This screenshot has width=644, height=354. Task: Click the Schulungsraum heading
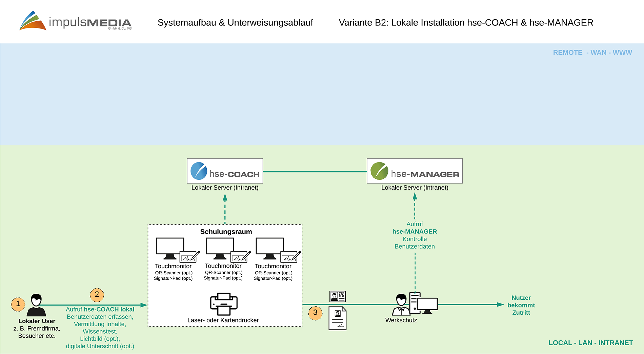(x=226, y=232)
